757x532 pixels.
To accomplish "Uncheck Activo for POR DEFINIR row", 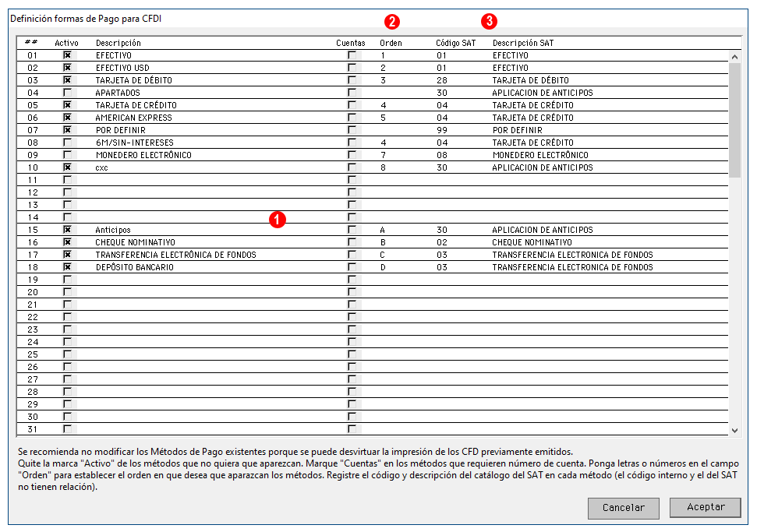I will tap(67, 130).
